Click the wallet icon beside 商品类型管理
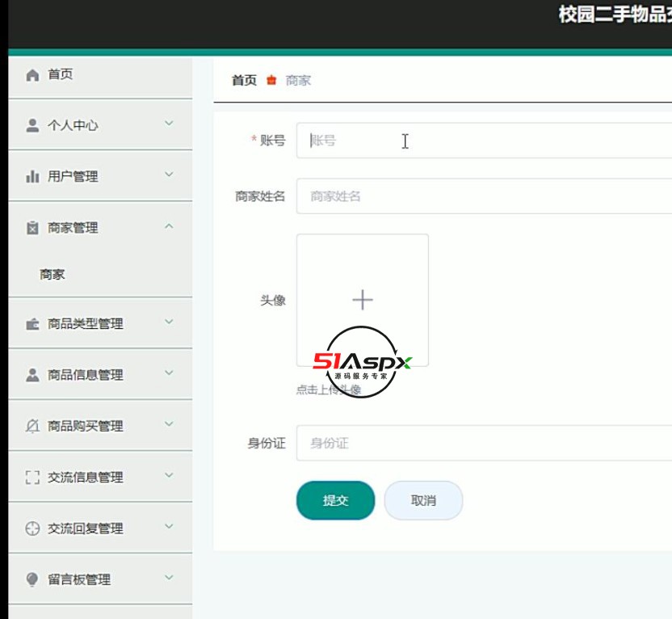672x619 pixels. point(32,324)
